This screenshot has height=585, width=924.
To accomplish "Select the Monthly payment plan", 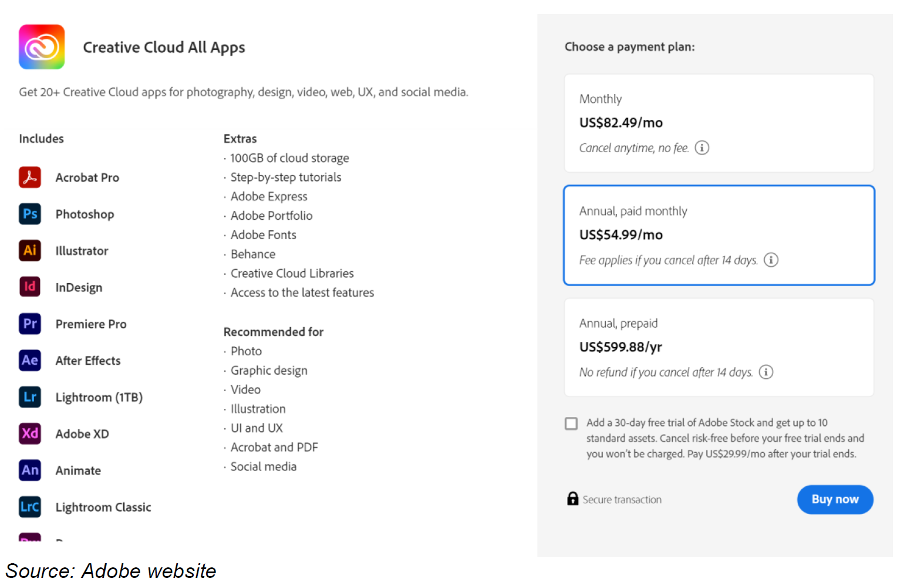I will [x=719, y=123].
